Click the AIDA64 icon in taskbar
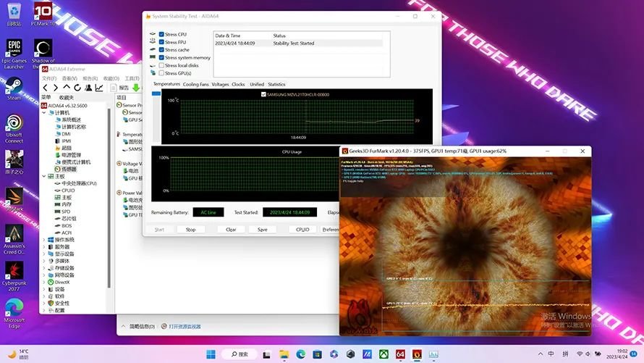Screen dimensions: 644x363 click(400, 354)
